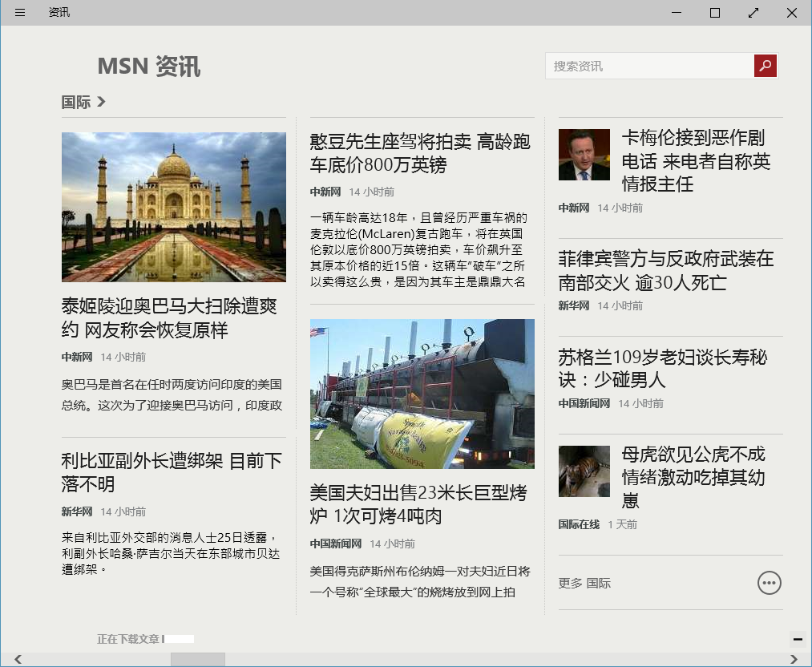Click the MSN 资讯 page title

pyautogui.click(x=149, y=67)
